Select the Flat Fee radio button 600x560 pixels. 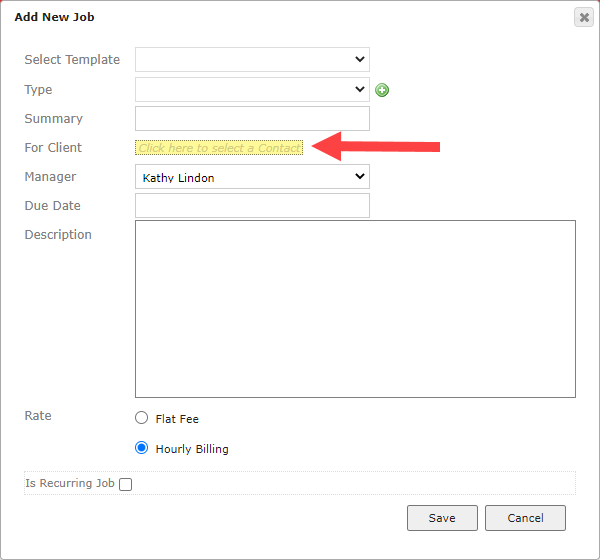[142, 418]
